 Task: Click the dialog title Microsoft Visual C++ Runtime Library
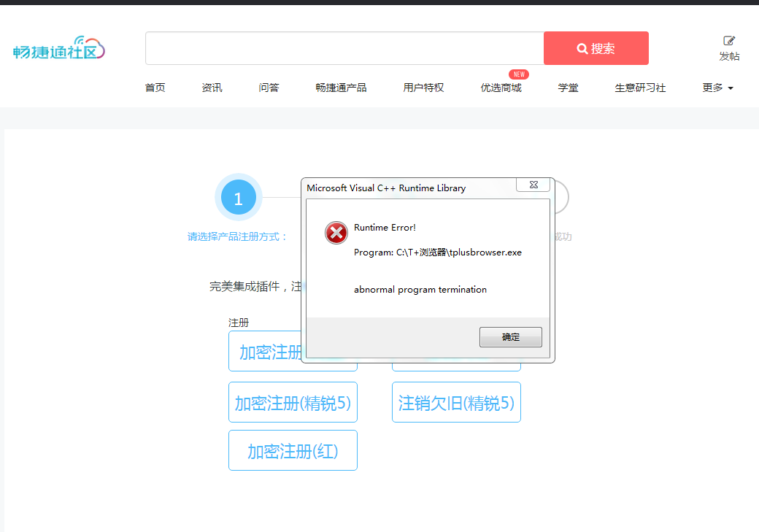click(386, 188)
